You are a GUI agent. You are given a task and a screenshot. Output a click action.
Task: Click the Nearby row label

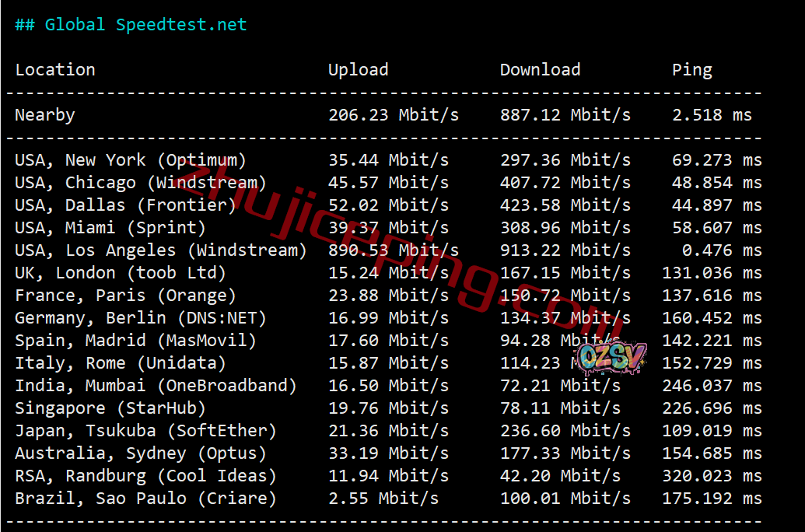(44, 115)
